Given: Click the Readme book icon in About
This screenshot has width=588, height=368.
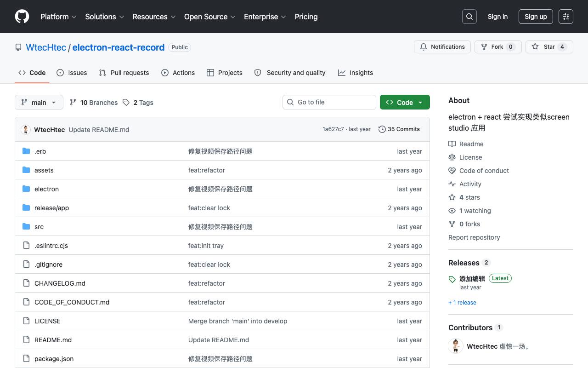Looking at the screenshot, I should [452, 144].
